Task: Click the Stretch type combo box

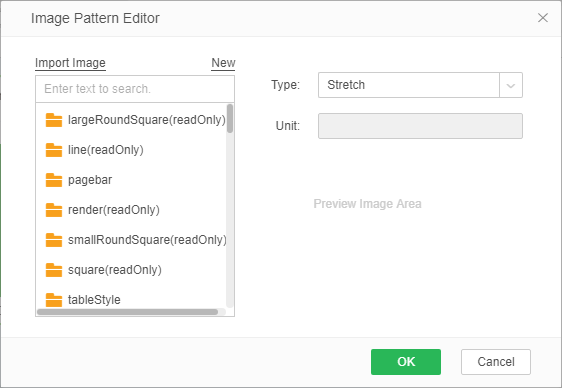Action: click(x=420, y=85)
